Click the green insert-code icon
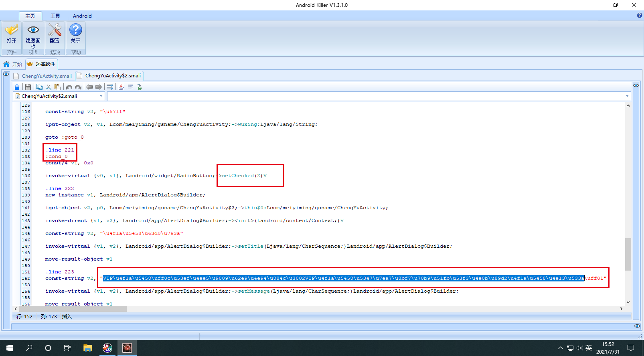Image resolution: width=644 pixels, height=356 pixels. coord(140,87)
